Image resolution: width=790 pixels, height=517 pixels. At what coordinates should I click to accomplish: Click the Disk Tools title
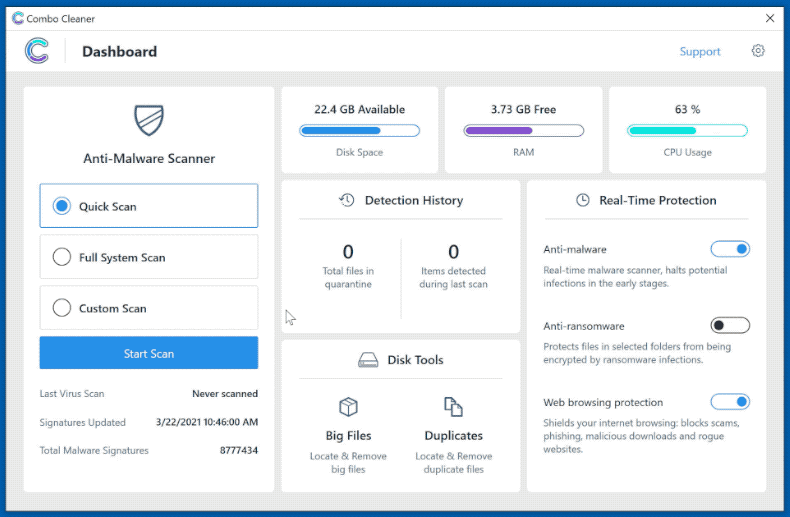pyautogui.click(x=415, y=360)
